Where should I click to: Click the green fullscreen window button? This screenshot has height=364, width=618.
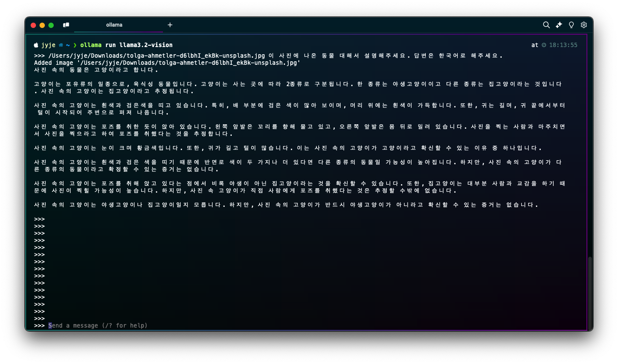tap(51, 25)
